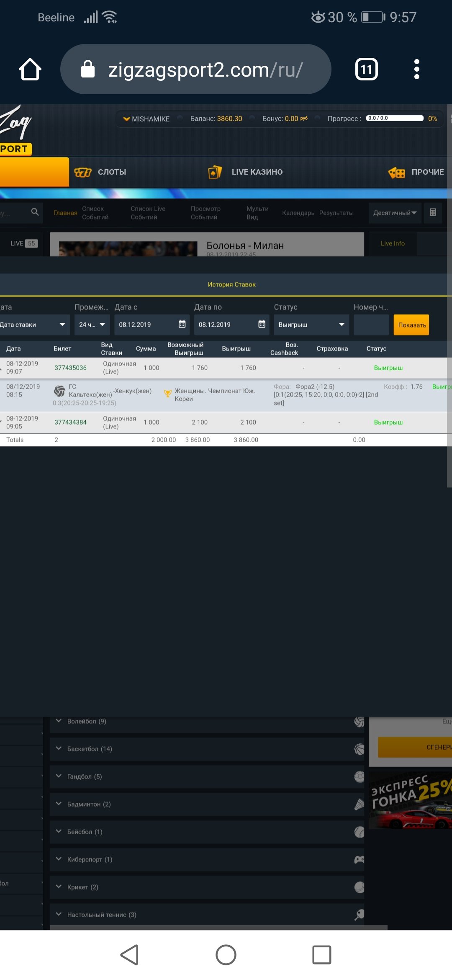Expand the Киберспорт (1) category
Image resolution: width=452 pixels, height=980 pixels.
point(90,859)
